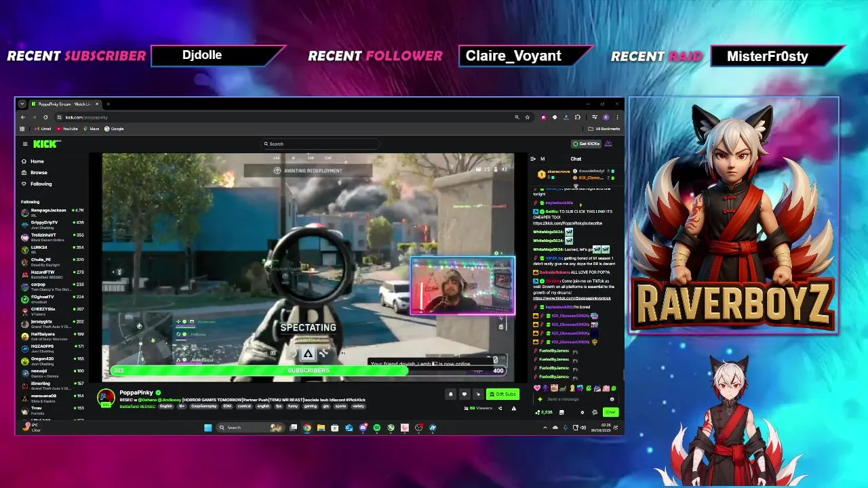868x488 pixels.
Task: Click the tiktok link in chat
Action: point(572,298)
